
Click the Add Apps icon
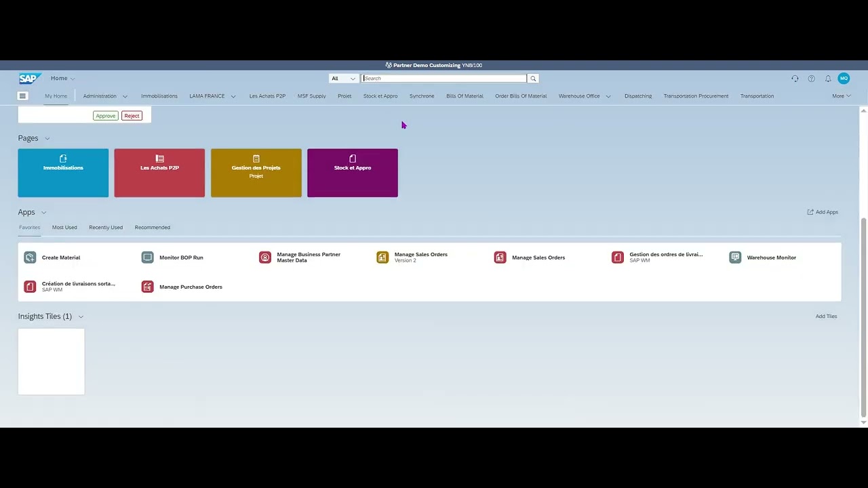pos(810,212)
